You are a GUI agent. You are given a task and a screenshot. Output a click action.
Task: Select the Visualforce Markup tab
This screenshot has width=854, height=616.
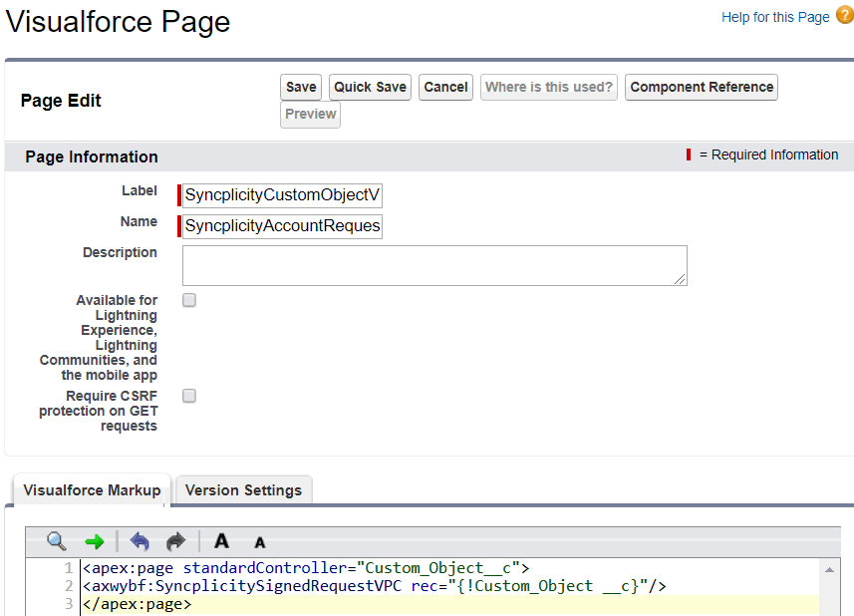coord(92,490)
